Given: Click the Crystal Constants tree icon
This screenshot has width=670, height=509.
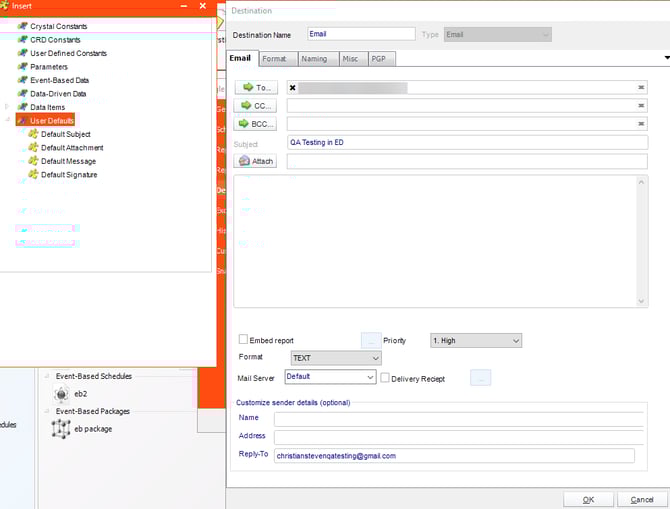Looking at the screenshot, I should click(22, 26).
